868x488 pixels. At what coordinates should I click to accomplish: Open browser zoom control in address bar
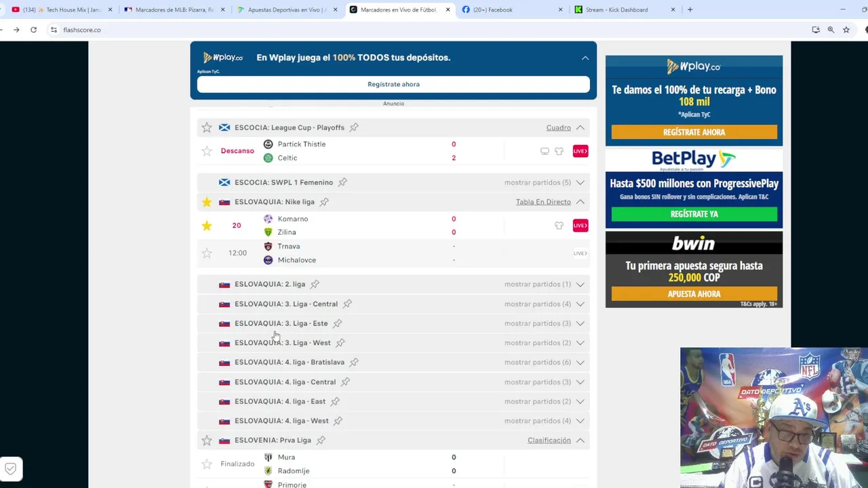(x=831, y=30)
